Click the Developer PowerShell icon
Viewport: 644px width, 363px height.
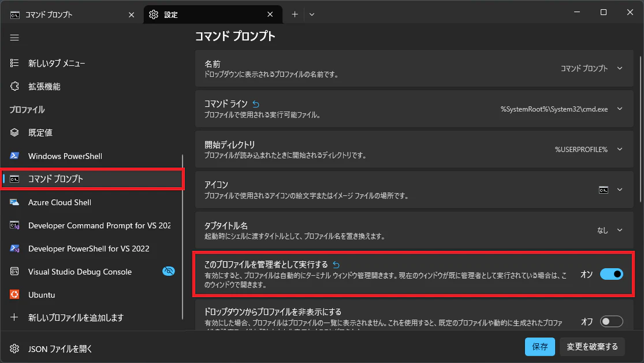click(14, 249)
